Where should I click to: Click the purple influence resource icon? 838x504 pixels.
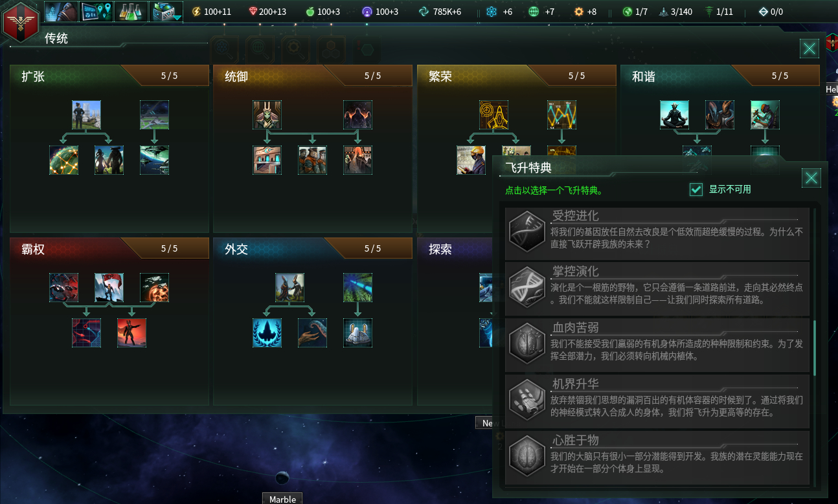[x=367, y=12]
